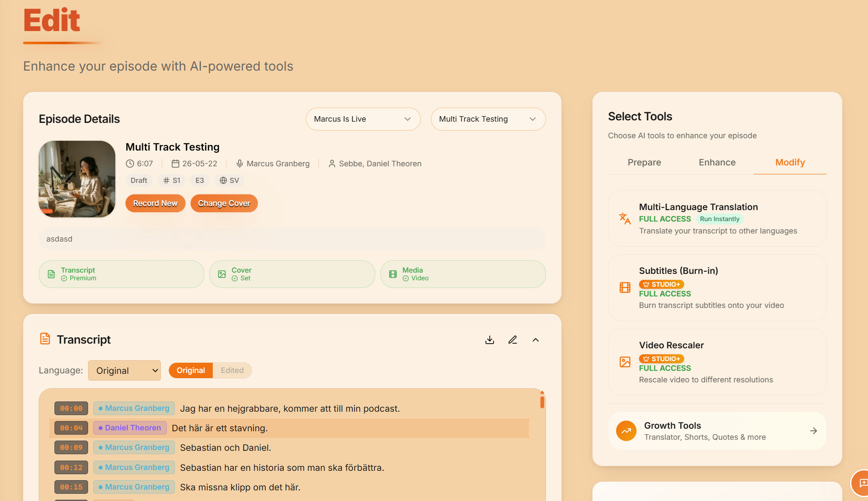868x501 pixels.
Task: Click the E3 episode number badge
Action: [200, 180]
